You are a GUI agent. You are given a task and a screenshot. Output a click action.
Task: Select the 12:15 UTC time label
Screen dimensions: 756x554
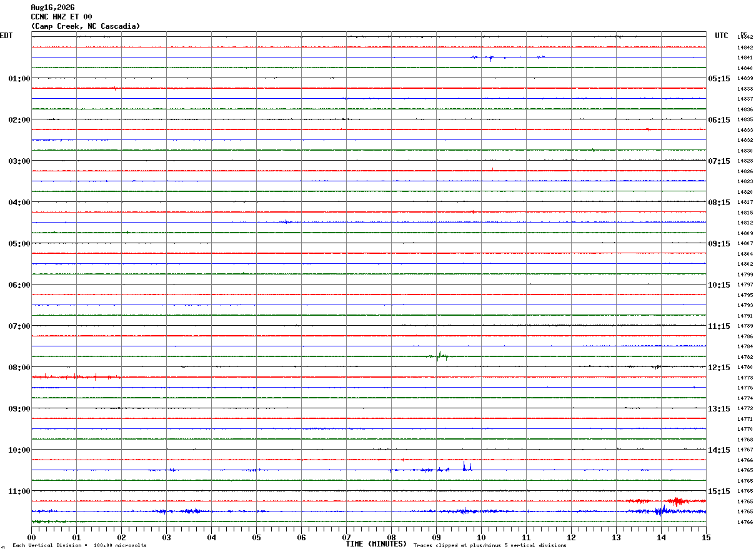click(x=719, y=368)
